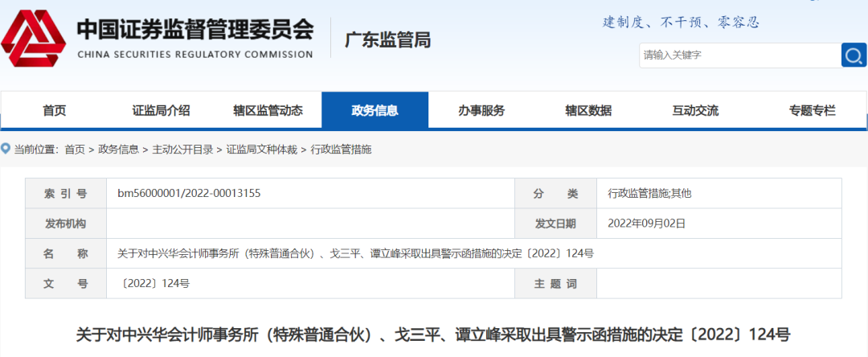This screenshot has width=868, height=357.
Task: Click the 广东监管局 header title
Action: [x=387, y=40]
